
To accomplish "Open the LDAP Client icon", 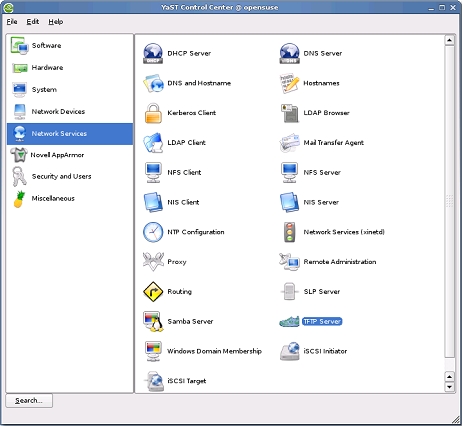I will click(153, 143).
